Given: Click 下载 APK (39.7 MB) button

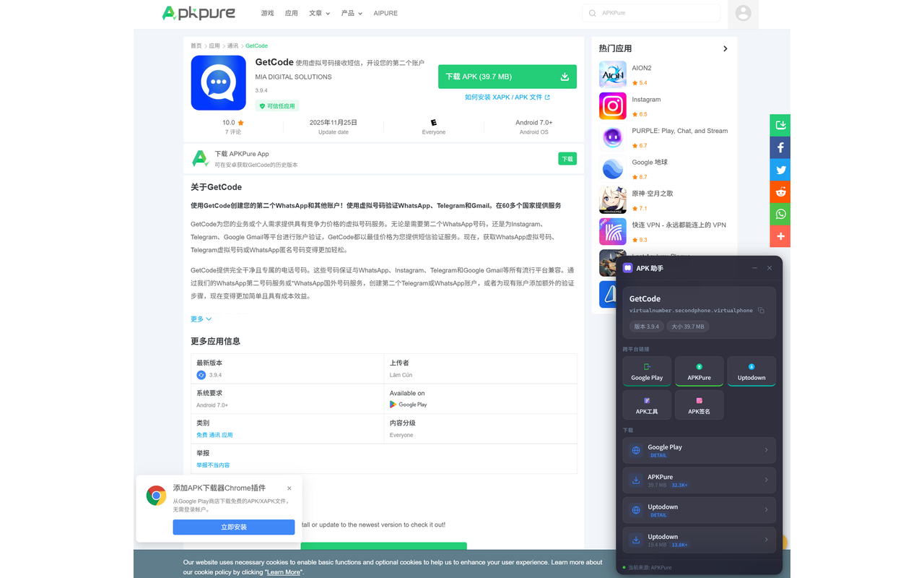Looking at the screenshot, I should (507, 77).
